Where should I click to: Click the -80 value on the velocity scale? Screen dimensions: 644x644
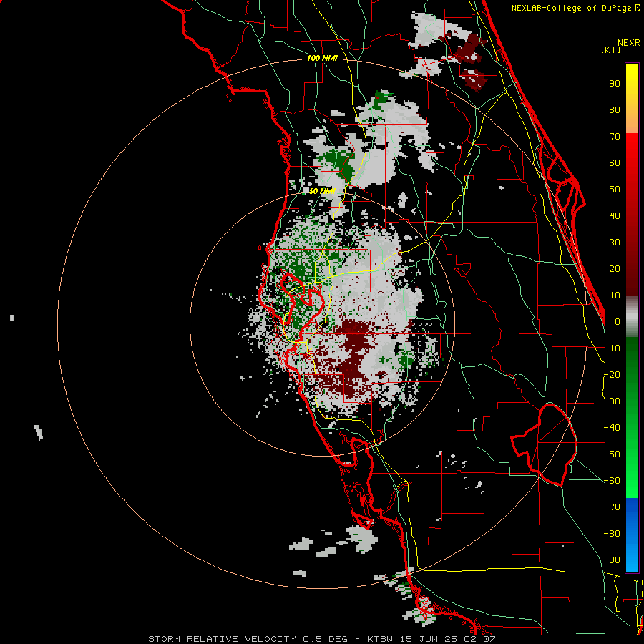click(612, 534)
